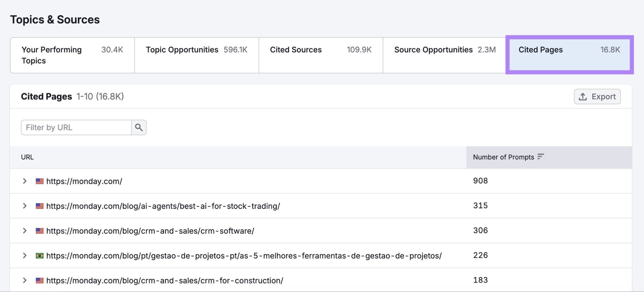Screen dimensions: 644x292
Task: Open the best-ai-for-stock-trading URL link
Action: (163, 206)
